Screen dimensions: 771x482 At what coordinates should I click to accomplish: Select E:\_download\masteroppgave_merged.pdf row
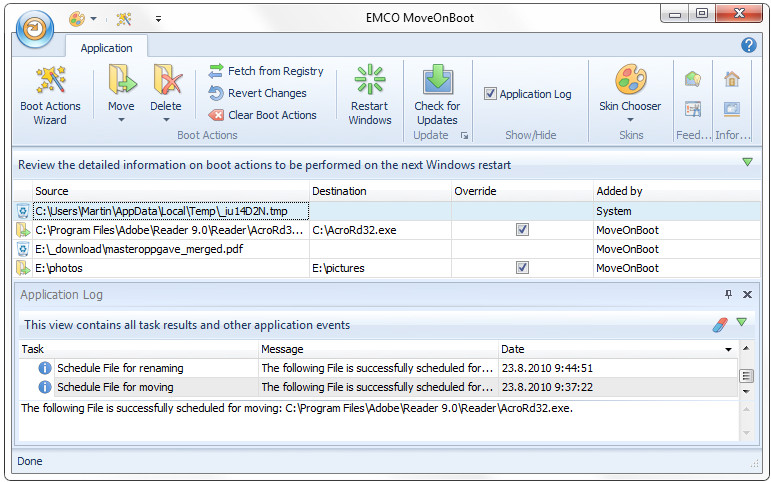pyautogui.click(x=171, y=249)
